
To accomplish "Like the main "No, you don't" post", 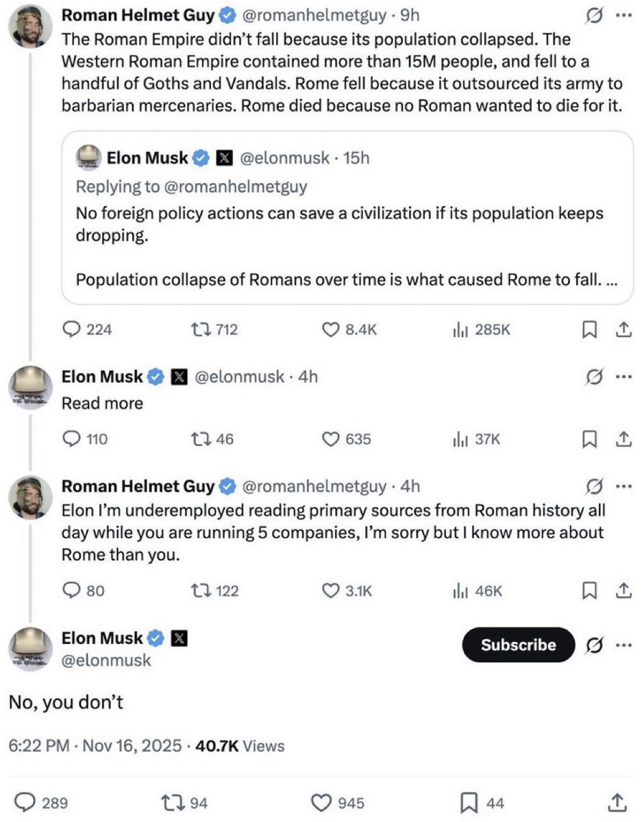I will [322, 802].
